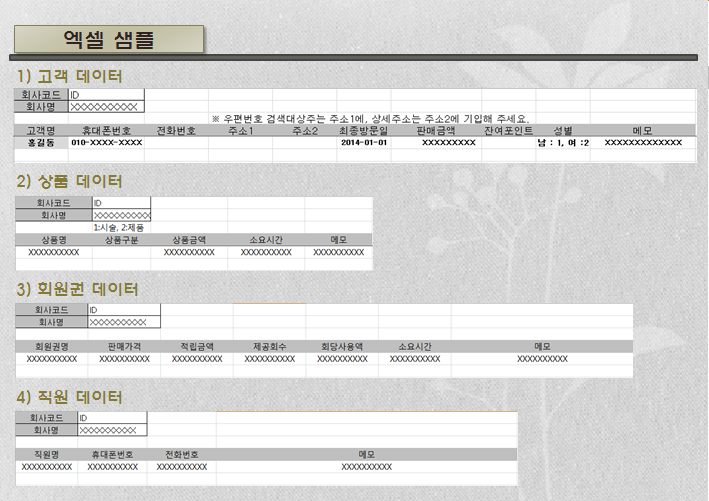Viewport: 709px width, 501px height.
Task: Select the 회사명 value cell in 상품 데이터
Action: pyautogui.click(x=121, y=214)
